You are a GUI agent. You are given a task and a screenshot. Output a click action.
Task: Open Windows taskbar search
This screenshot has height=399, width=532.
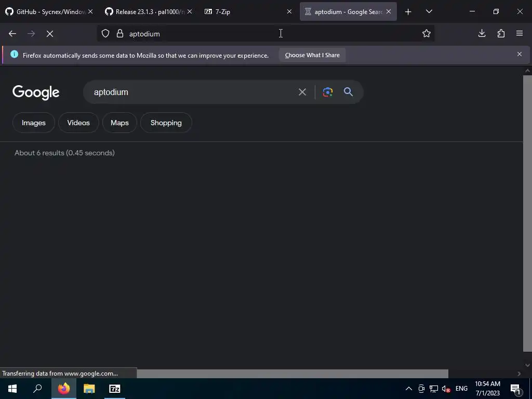(x=37, y=389)
